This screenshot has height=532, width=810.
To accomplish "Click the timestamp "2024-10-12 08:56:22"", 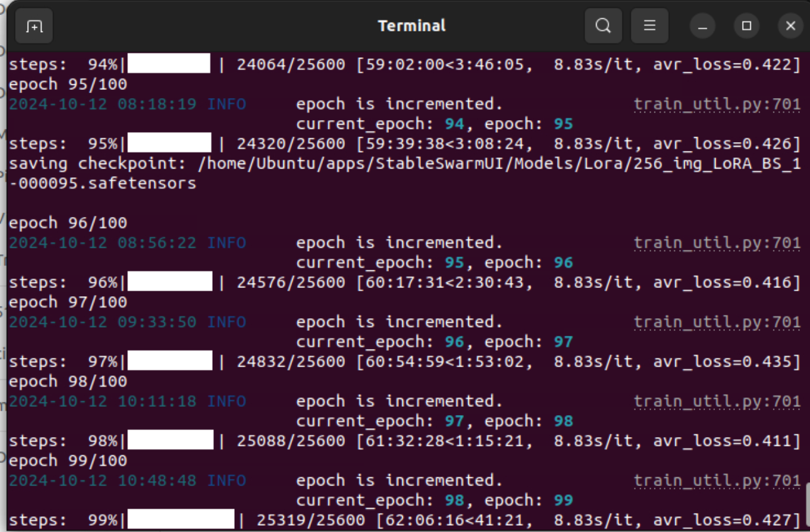I will [103, 243].
